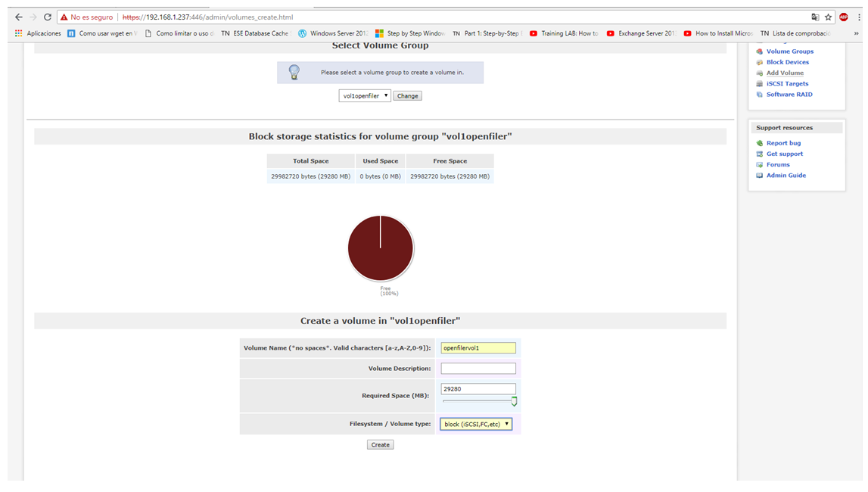Open the Admin Guide link

pos(786,176)
